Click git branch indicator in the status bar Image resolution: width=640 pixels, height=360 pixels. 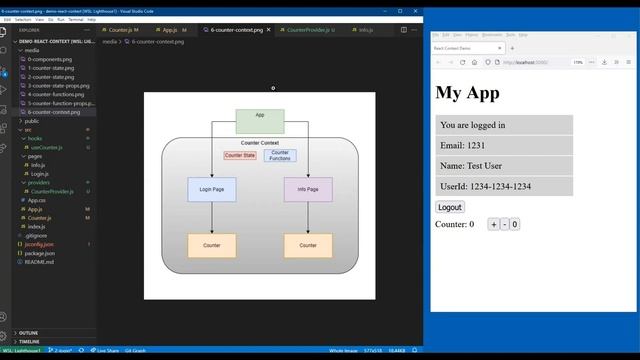(60, 350)
